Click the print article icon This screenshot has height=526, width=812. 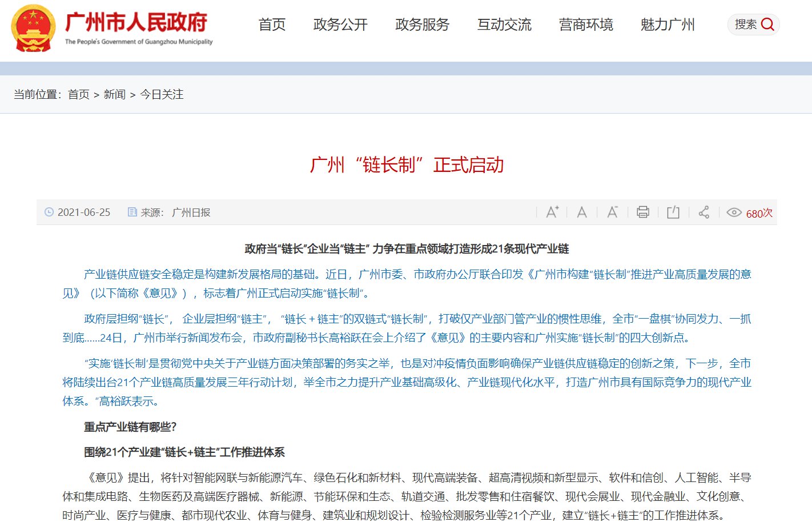coord(643,212)
